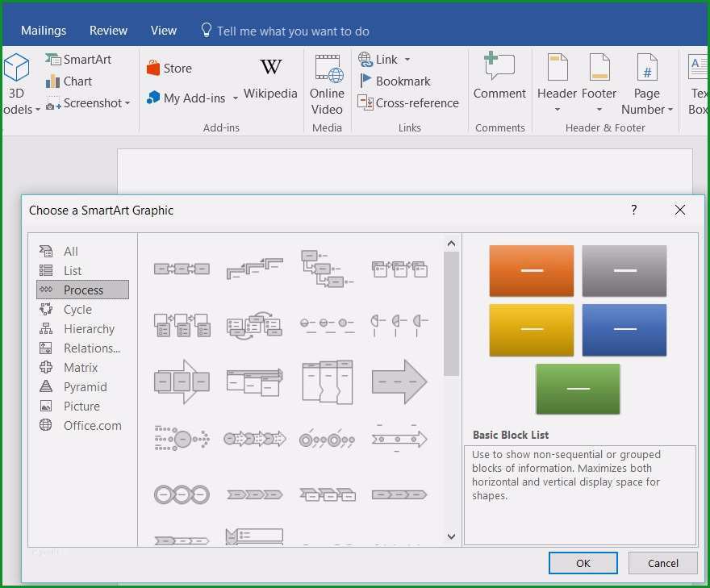Open Screenshot dropdown in ribbon
710x588 pixels.
click(88, 103)
